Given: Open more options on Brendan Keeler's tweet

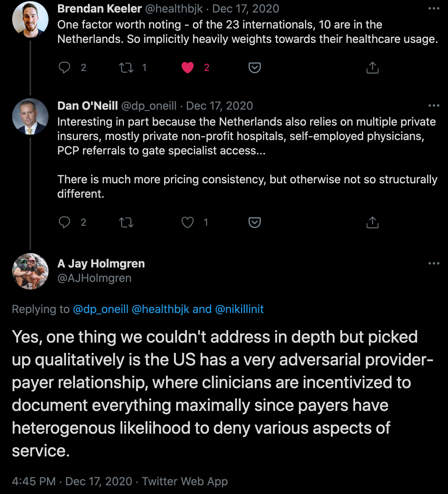Looking at the screenshot, I should (x=434, y=8).
